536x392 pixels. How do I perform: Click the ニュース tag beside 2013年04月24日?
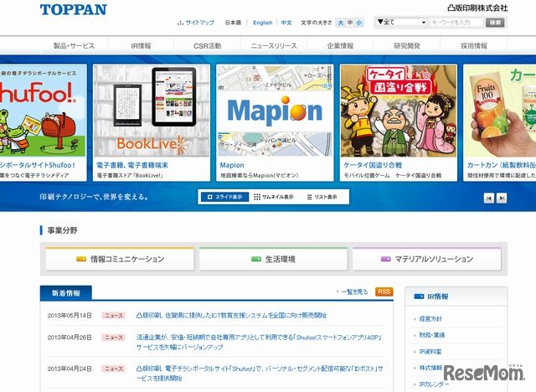[114, 369]
